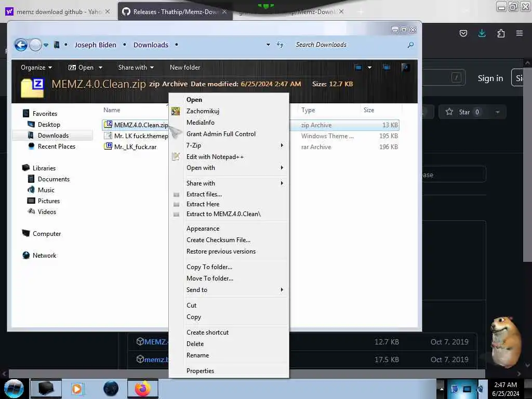532x399 pixels.
Task: Choose Copy To folder...
Action: pos(209,267)
